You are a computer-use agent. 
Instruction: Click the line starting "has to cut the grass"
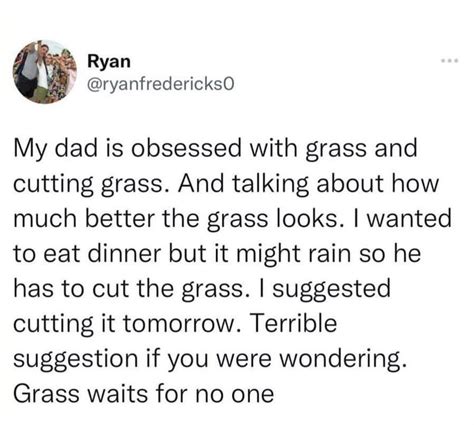point(202,289)
